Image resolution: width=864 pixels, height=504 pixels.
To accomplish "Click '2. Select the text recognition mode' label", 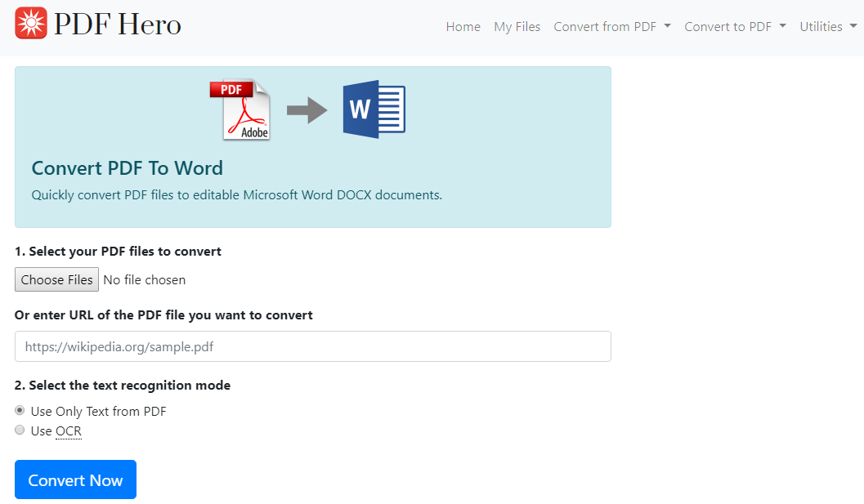I will pyautogui.click(x=123, y=385).
